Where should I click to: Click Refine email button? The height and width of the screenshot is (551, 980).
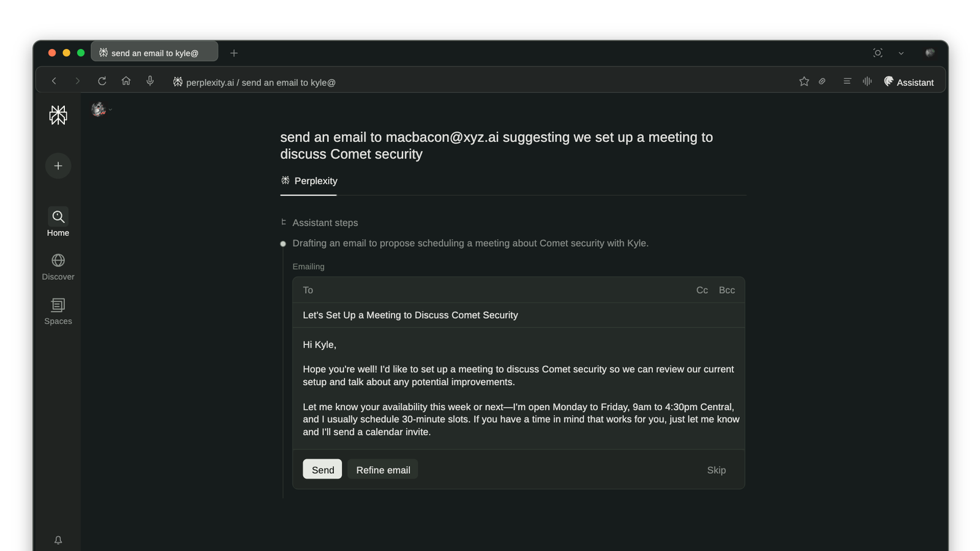coord(383,470)
